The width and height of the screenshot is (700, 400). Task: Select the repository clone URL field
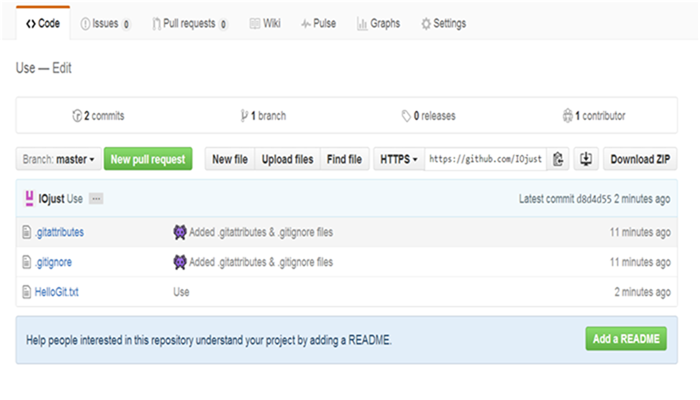coord(485,159)
